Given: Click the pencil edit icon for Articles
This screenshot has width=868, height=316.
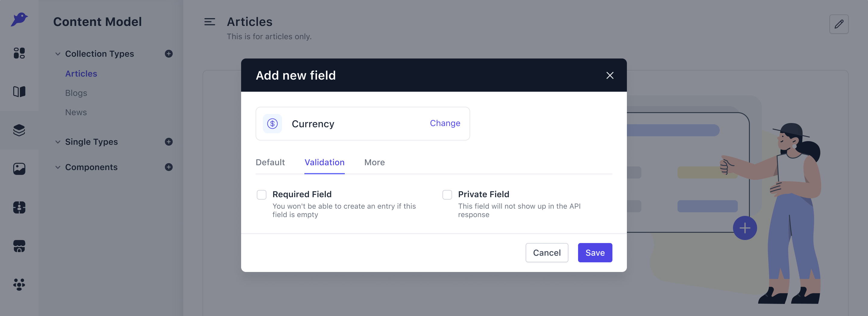Looking at the screenshot, I should click(x=839, y=24).
